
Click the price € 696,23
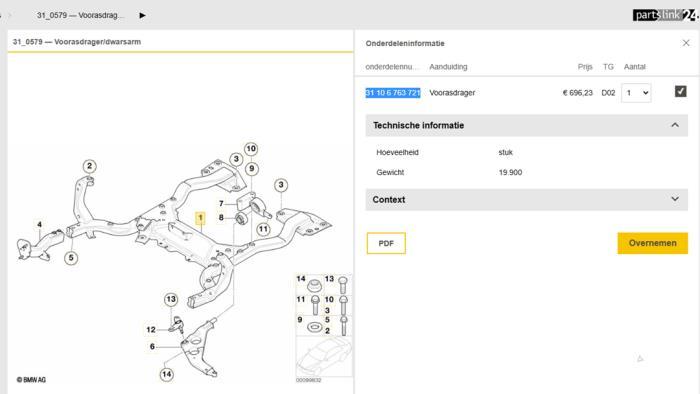pyautogui.click(x=578, y=93)
